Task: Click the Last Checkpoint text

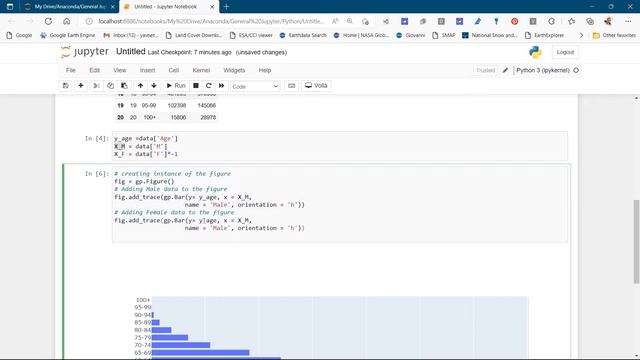Action: pos(189,52)
